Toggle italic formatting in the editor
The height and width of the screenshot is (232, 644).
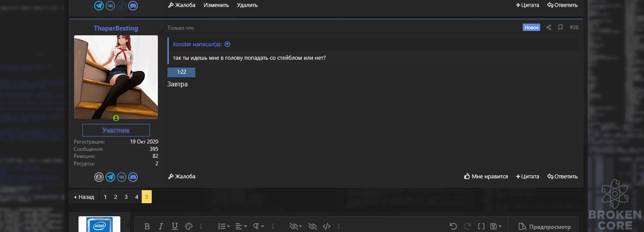pyautogui.click(x=160, y=226)
